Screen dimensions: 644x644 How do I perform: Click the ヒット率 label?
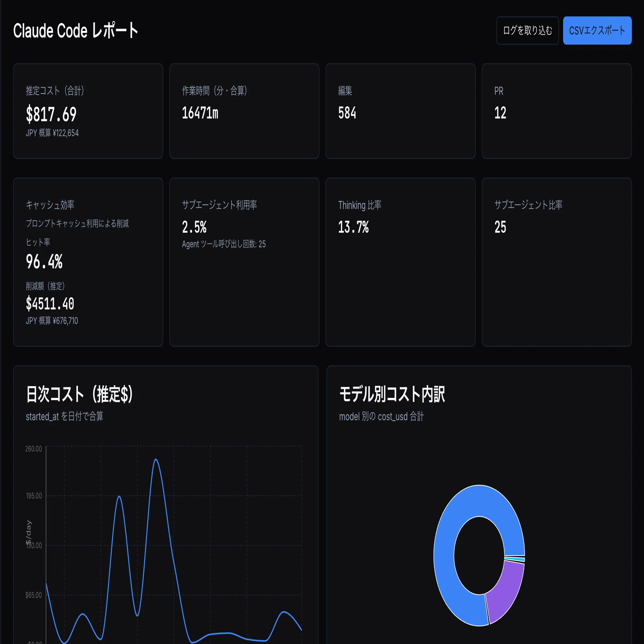(x=38, y=242)
